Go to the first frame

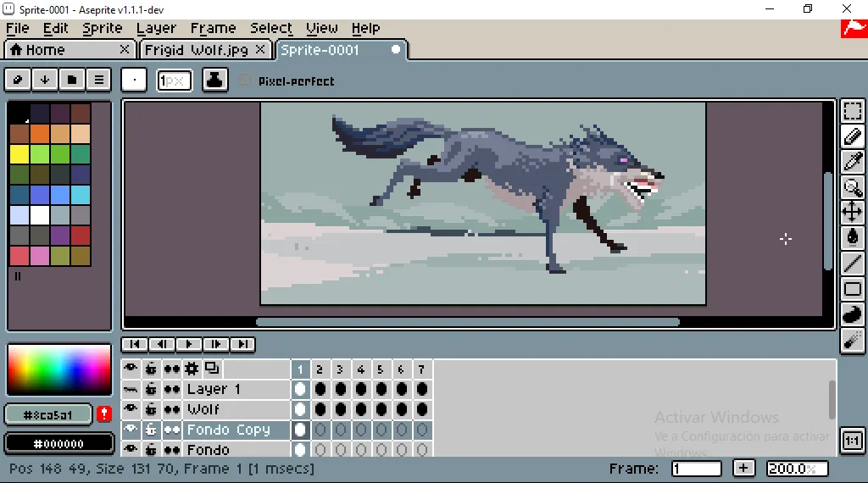coord(135,344)
